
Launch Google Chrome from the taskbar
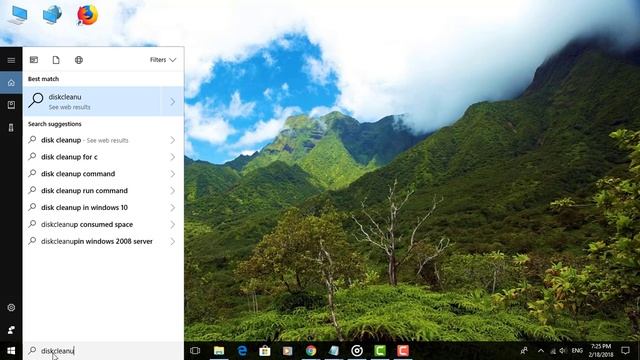311,351
